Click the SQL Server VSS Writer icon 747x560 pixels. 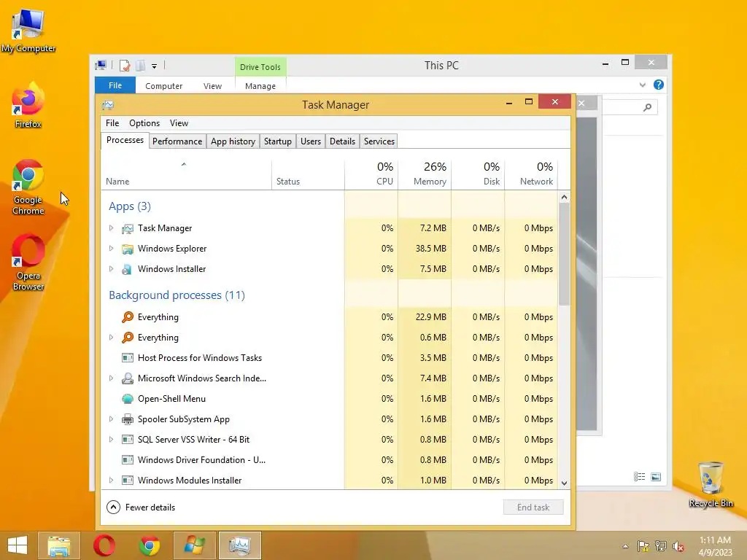coord(127,440)
